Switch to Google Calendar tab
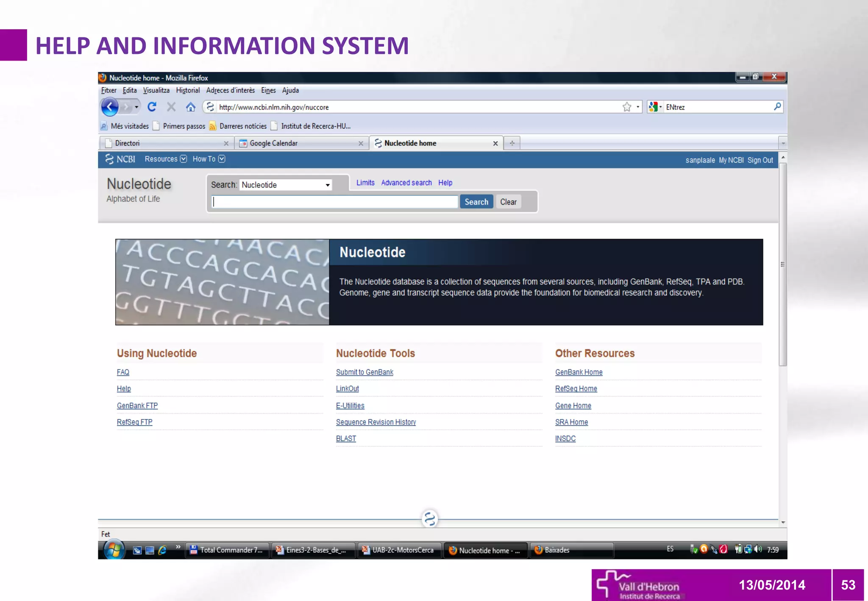 click(x=301, y=143)
